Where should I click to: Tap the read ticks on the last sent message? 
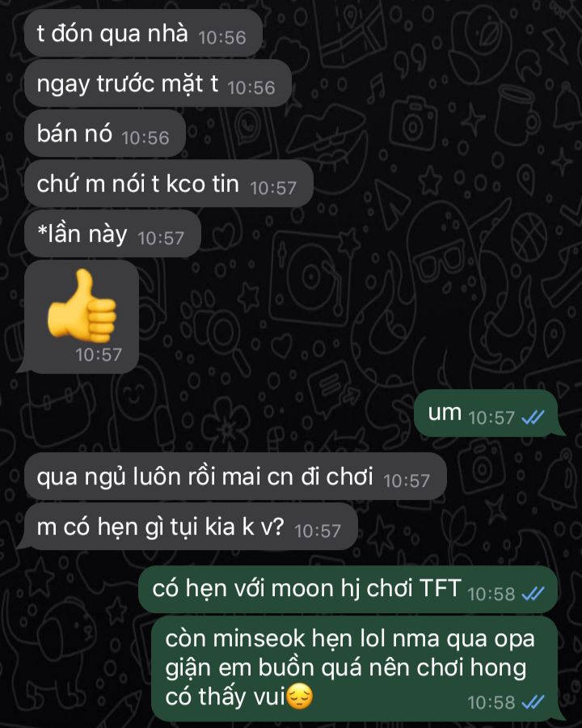coord(533,702)
